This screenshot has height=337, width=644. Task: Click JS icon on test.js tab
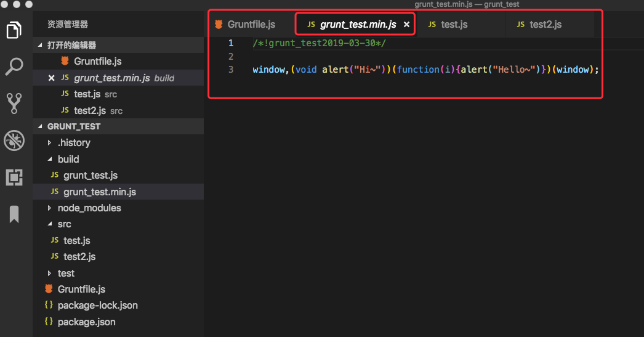coord(432,24)
